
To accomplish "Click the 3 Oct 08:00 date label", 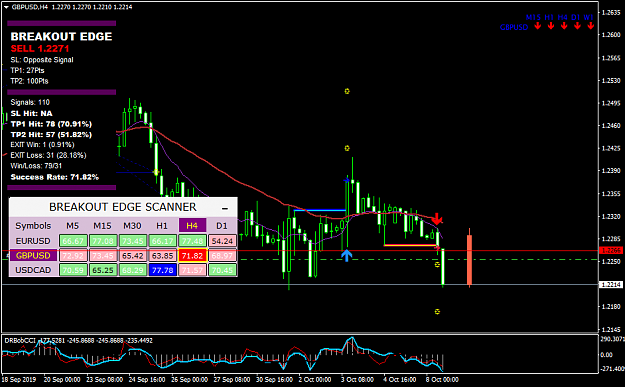I will pyautogui.click(x=357, y=379).
